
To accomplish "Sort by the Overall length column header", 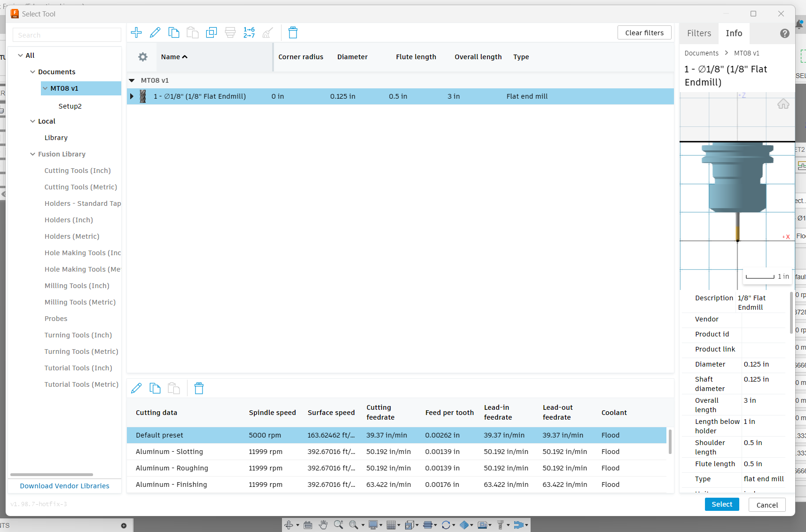I will click(478, 57).
